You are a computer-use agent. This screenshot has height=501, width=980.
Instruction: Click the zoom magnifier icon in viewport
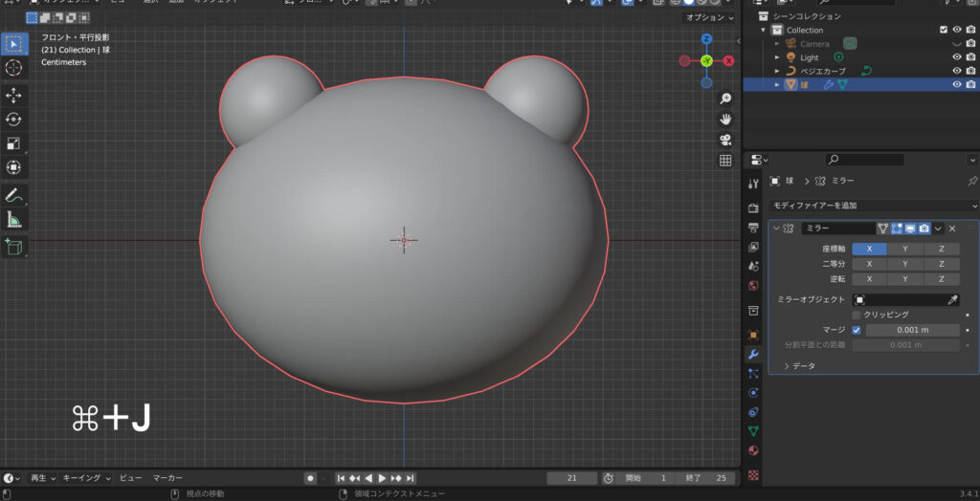tap(725, 98)
